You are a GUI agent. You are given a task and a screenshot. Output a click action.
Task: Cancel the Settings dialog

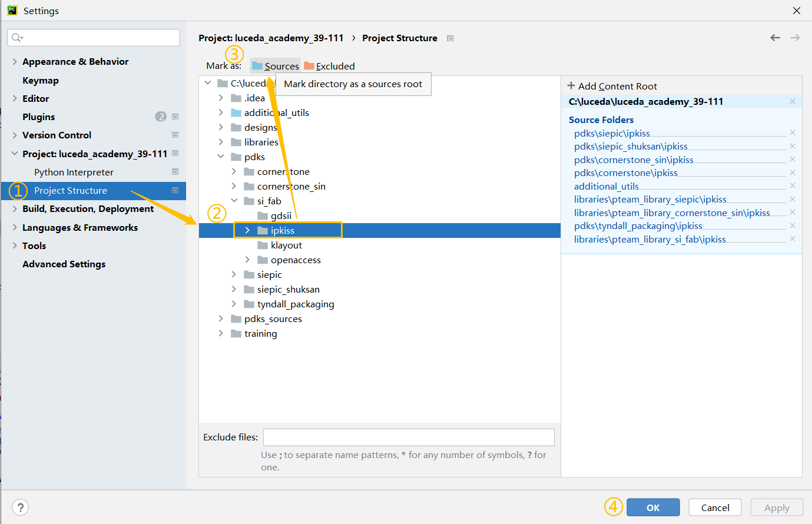click(715, 508)
